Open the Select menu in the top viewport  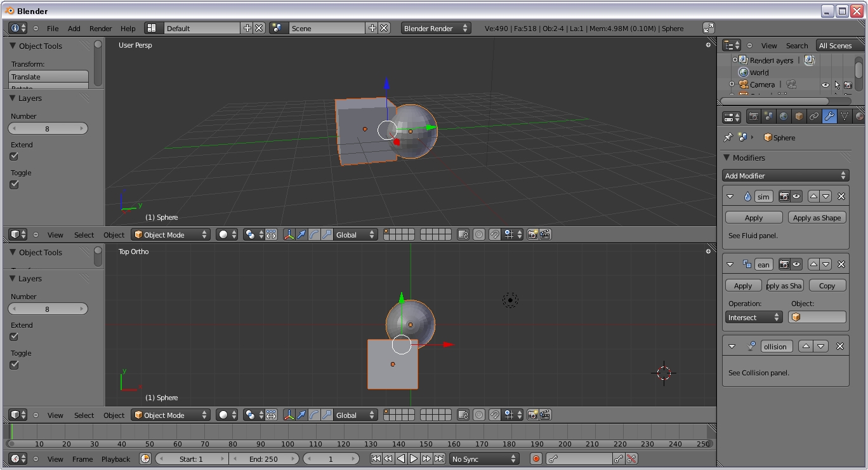tap(84, 234)
